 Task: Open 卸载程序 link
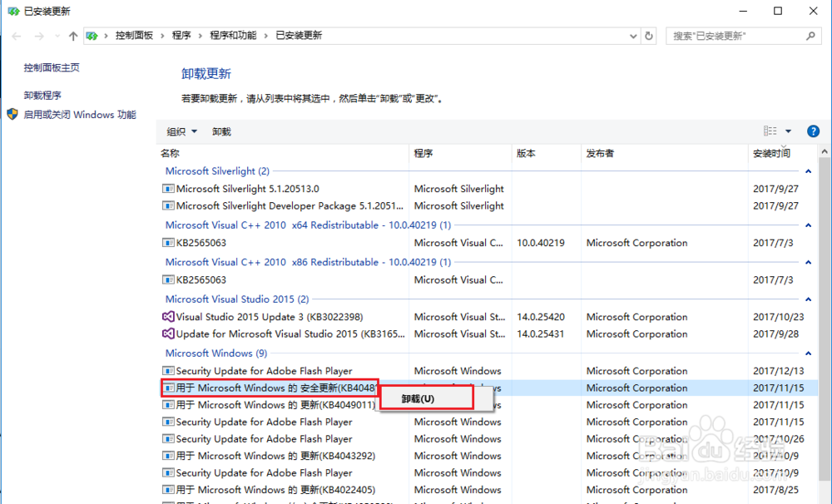(x=42, y=96)
